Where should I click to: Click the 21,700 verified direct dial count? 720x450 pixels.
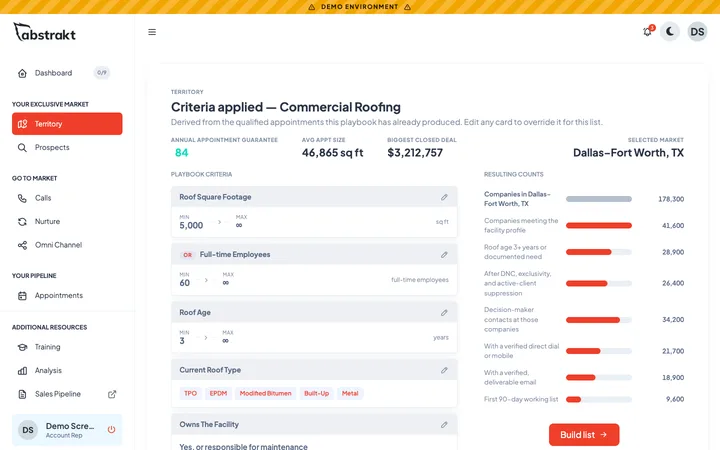[673, 351]
